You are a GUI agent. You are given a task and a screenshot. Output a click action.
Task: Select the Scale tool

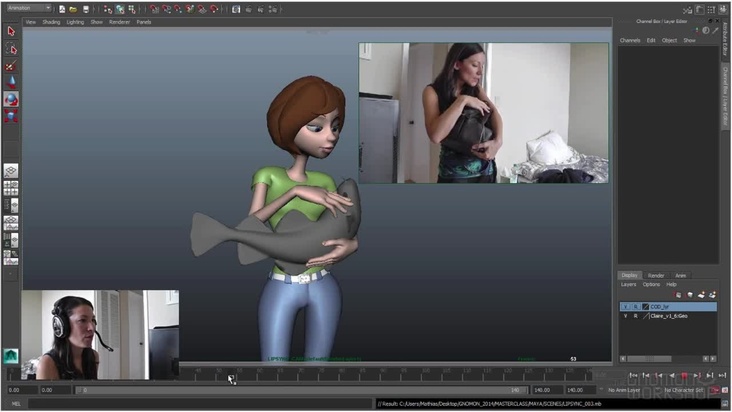click(11, 116)
